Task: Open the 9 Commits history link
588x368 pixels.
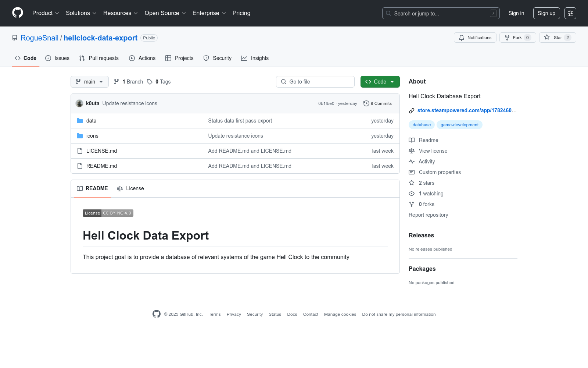Action: pyautogui.click(x=377, y=103)
